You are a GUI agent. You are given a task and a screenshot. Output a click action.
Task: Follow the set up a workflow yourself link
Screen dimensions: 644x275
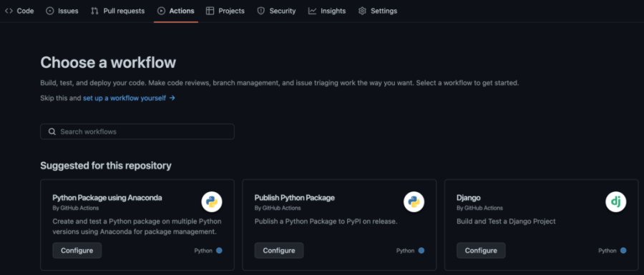click(129, 98)
